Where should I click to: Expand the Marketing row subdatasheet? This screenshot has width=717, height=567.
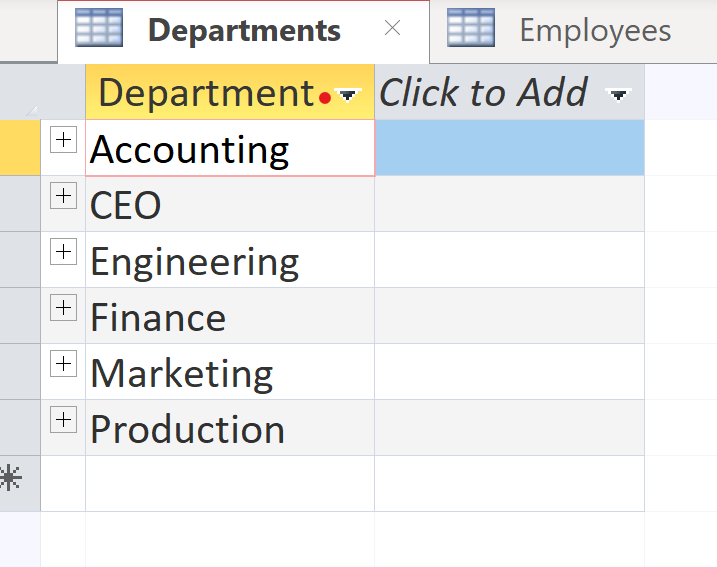[x=63, y=364]
